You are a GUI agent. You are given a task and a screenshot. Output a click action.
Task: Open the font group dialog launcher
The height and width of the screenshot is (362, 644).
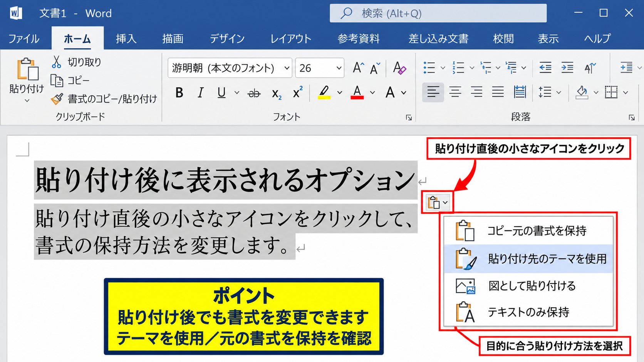(409, 118)
